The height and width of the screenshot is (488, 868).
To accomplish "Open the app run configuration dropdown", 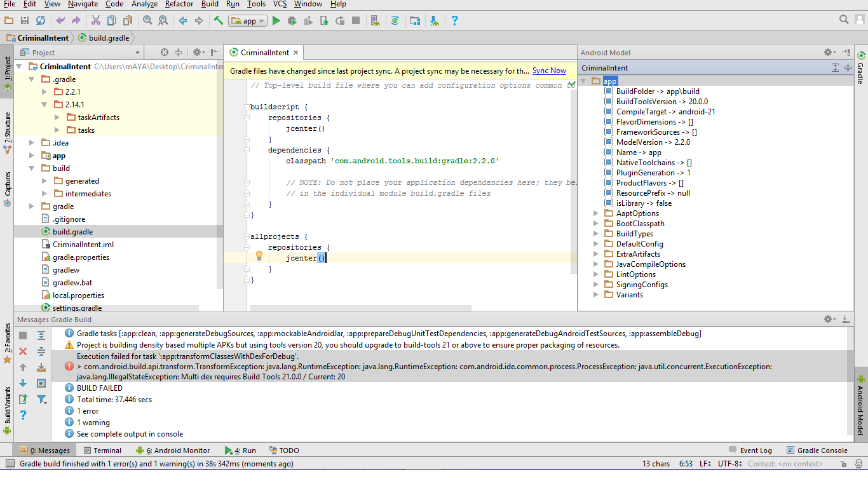I will tap(248, 21).
